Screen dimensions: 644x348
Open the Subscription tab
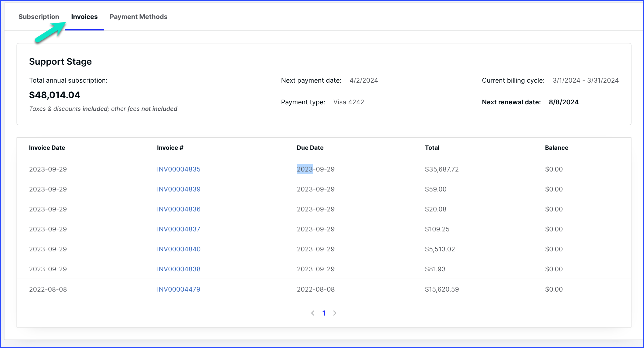click(x=39, y=17)
